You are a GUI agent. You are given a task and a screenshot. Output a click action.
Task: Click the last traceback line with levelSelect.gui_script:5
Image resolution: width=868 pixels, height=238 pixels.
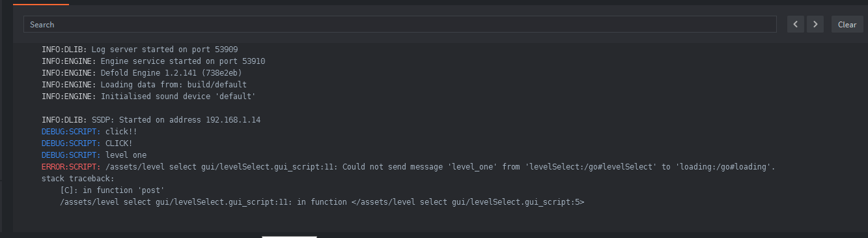pos(322,202)
